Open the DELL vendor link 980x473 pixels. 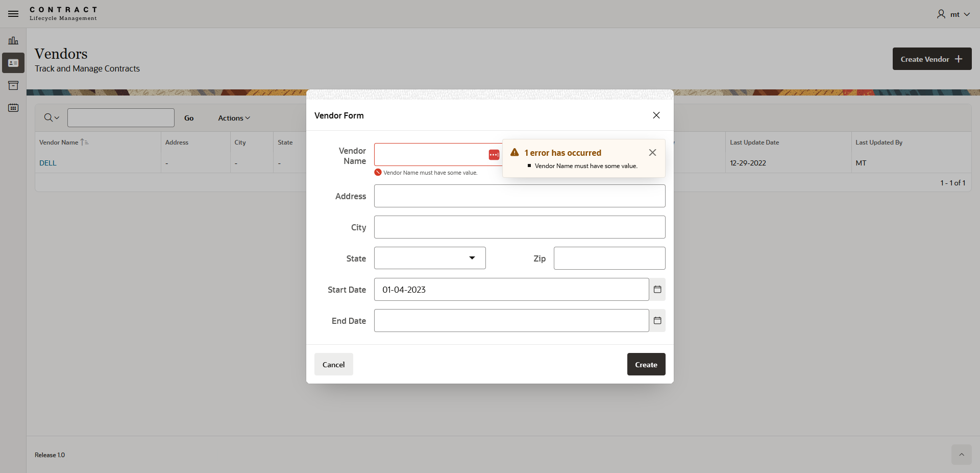coord(48,163)
